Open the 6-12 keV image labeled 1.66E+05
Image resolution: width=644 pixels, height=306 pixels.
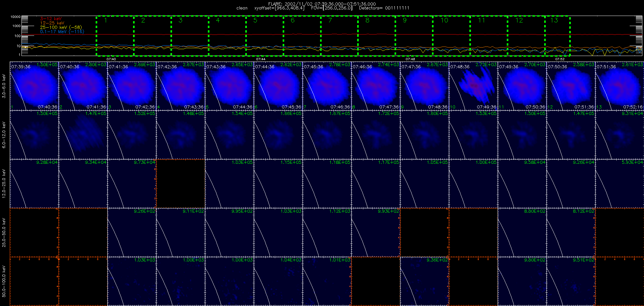pyautogui.click(x=278, y=134)
